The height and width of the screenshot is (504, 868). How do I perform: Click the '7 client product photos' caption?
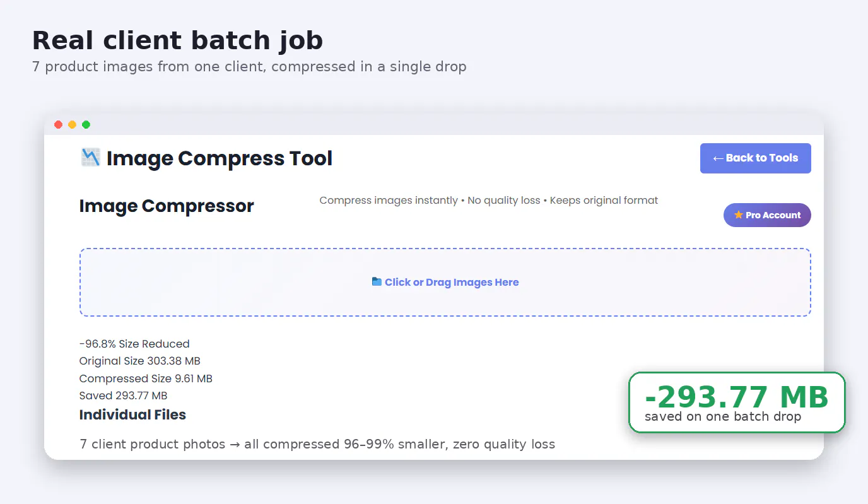click(x=317, y=444)
